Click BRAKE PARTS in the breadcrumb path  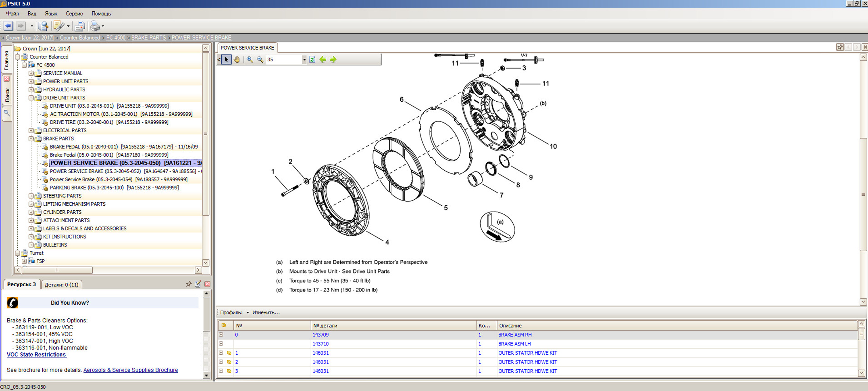click(148, 37)
